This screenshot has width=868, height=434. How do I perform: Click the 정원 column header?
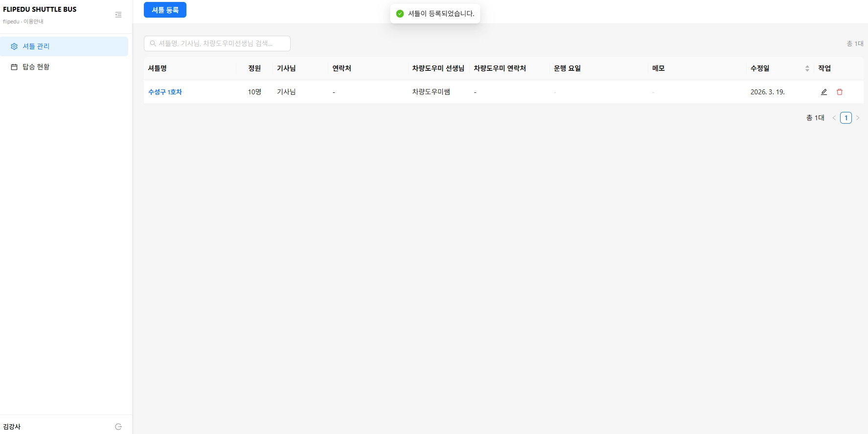254,68
